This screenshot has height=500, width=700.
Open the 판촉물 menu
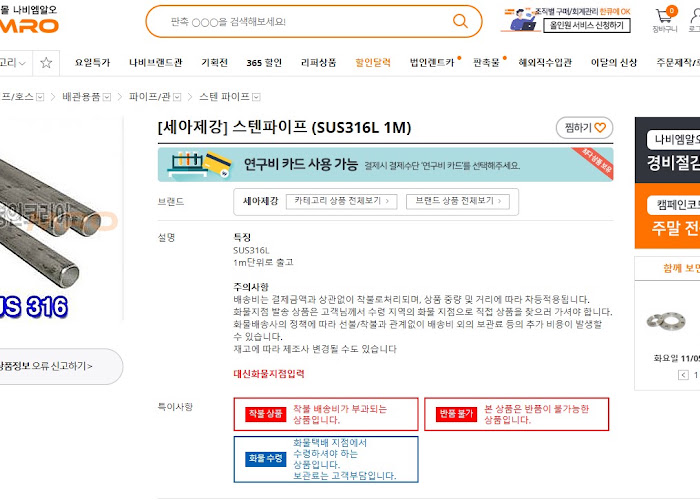point(486,62)
